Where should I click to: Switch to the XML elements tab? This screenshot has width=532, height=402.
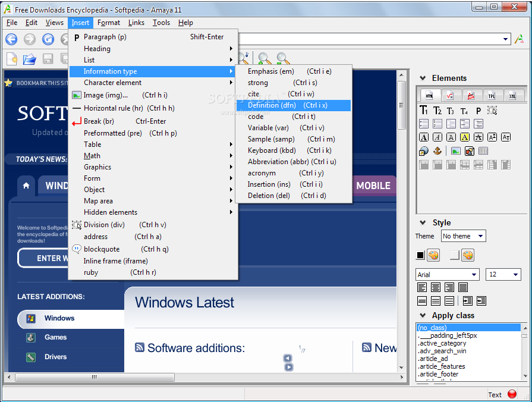click(512, 96)
